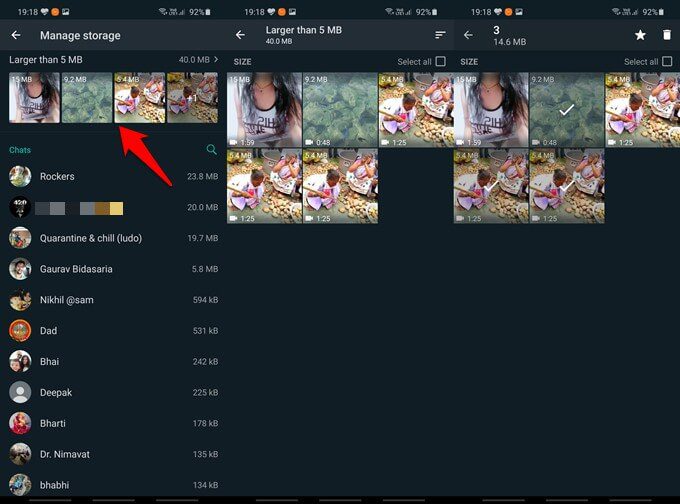Open 5.4 MB thumbnail in Manage storage
This screenshot has width=680, height=504.
[x=140, y=98]
